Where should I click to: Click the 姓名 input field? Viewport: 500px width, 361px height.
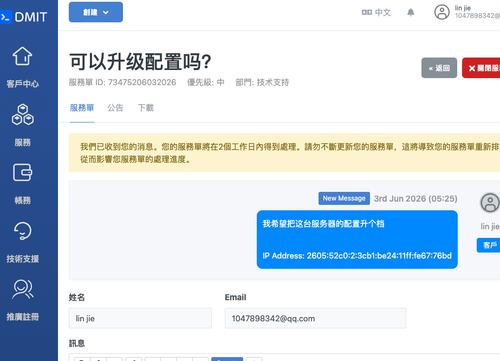pos(140,318)
